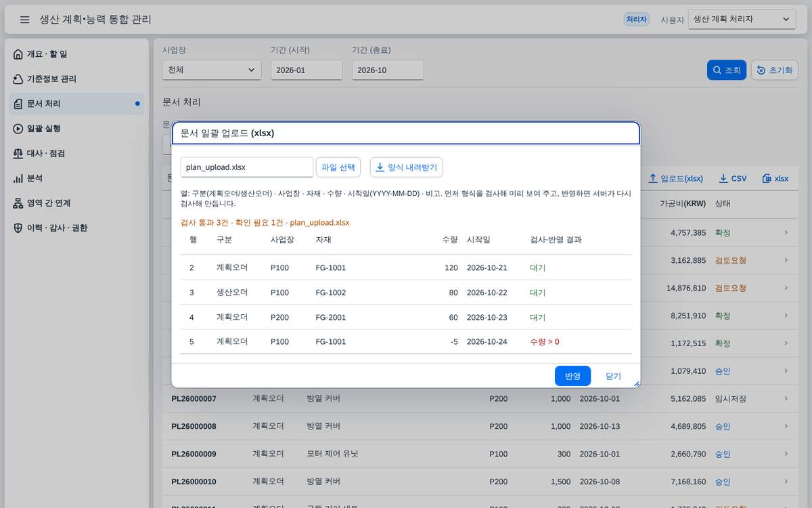Viewport: 812px width, 508px height.
Task: Click the 모터 제어 유닛 material cell
Action: (332, 454)
